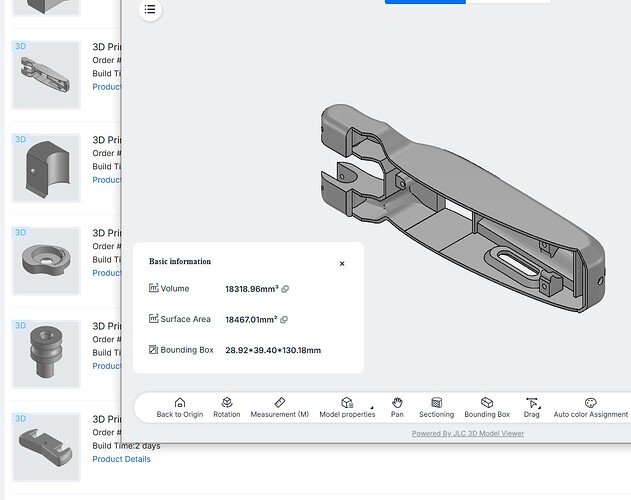The image size is (631, 500).
Task: Copy the Surface Area value
Action: tap(284, 320)
